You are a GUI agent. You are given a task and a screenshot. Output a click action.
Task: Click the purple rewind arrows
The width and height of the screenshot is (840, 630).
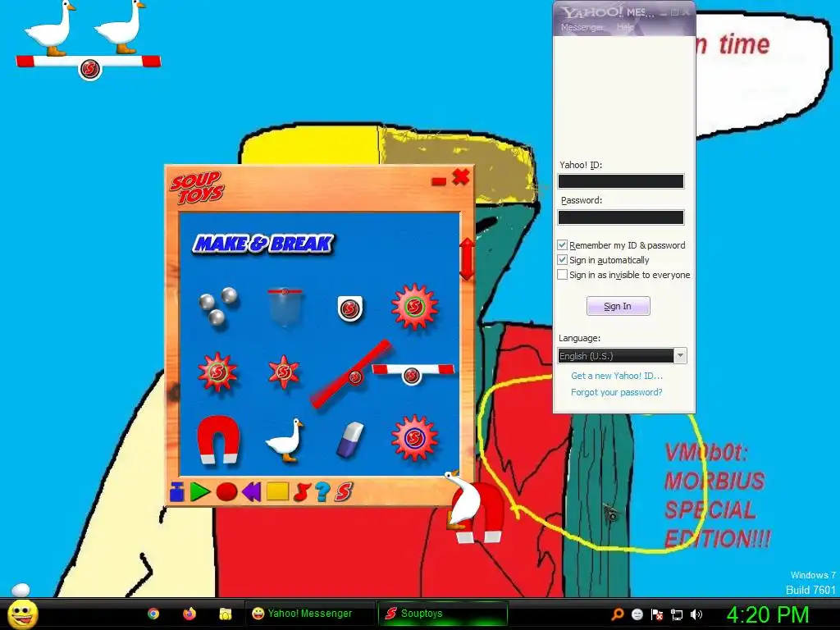click(251, 491)
